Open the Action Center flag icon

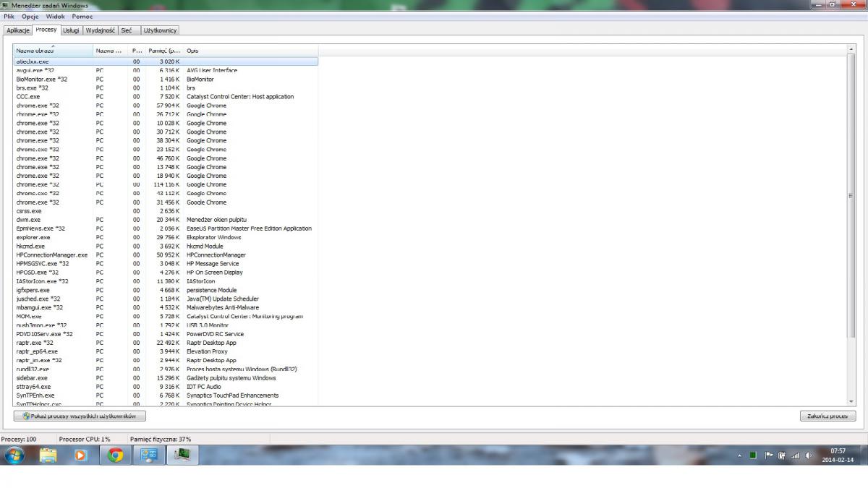click(769, 455)
